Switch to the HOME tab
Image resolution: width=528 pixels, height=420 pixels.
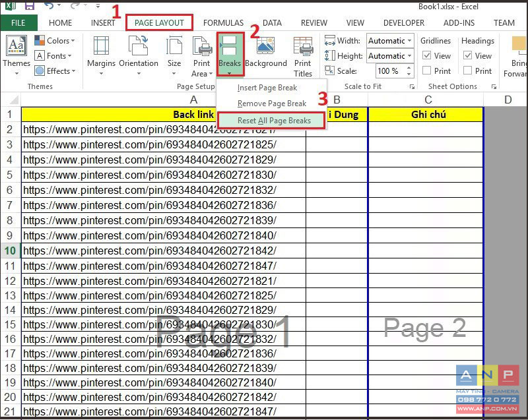tap(60, 23)
